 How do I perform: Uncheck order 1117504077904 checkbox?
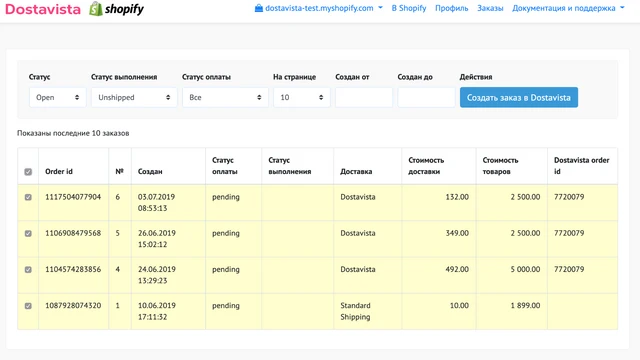coord(28,197)
